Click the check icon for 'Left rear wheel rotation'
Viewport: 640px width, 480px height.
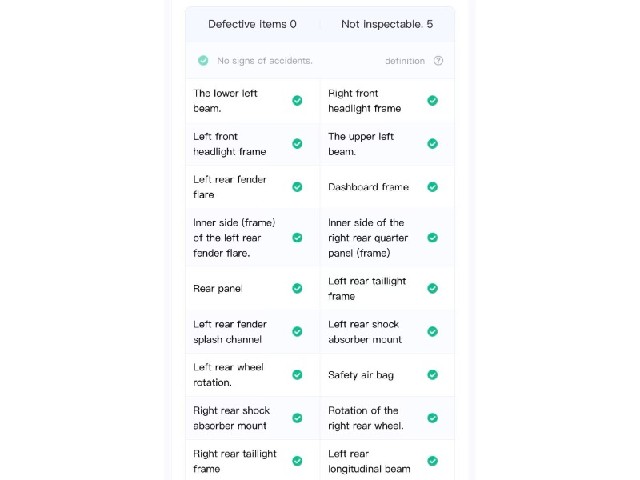point(297,375)
